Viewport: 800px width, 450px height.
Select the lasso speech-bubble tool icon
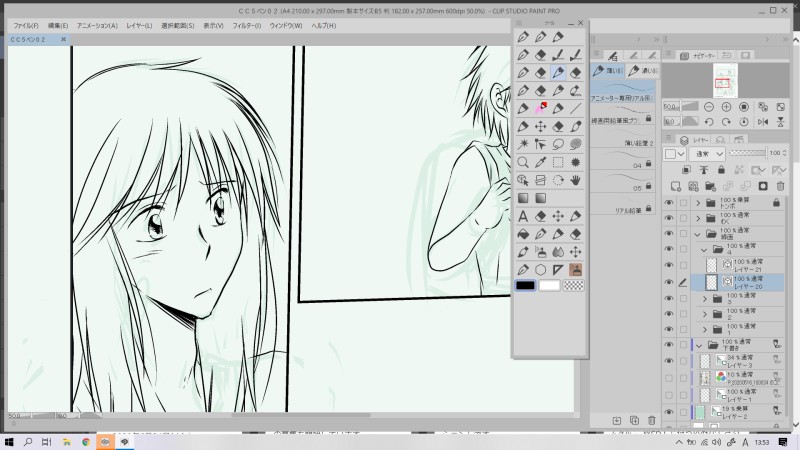pyautogui.click(x=558, y=144)
